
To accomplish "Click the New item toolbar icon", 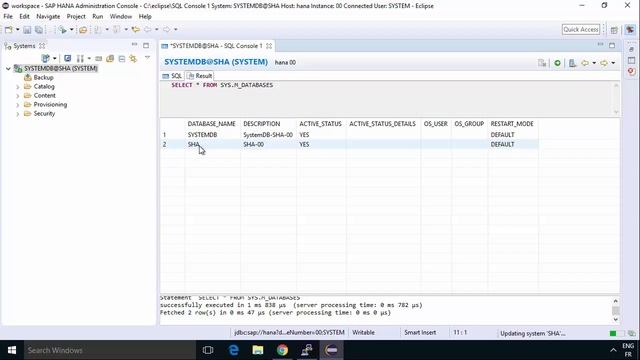I will [x=9, y=30].
